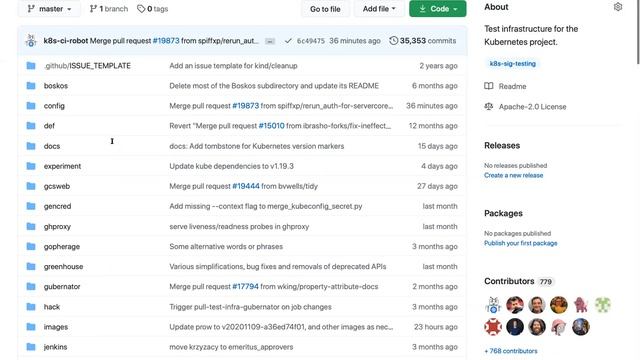The image size is (640, 360).
Task: Open the hack folder
Action: point(52,307)
